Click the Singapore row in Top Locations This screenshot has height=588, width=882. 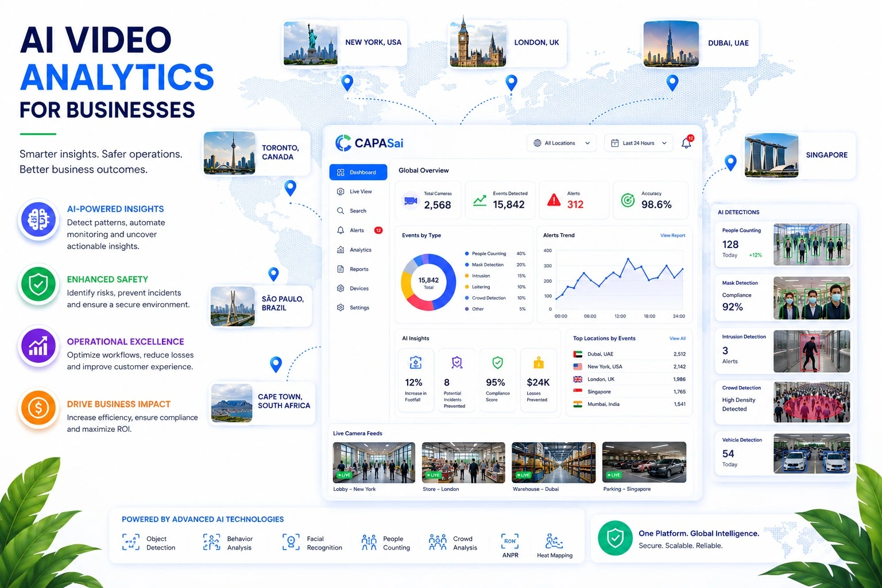tap(629, 392)
